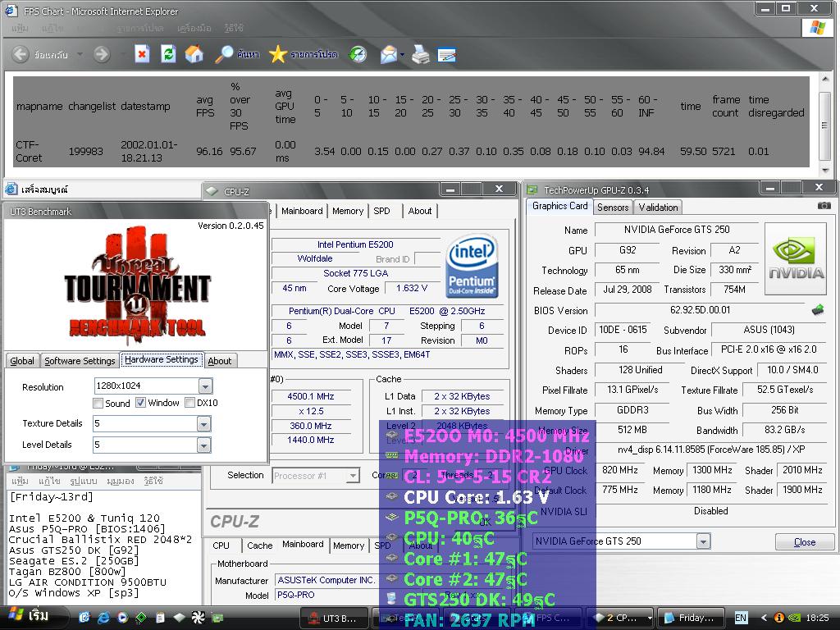
Task: Stop page loading with the red X icon
Action: (x=142, y=54)
